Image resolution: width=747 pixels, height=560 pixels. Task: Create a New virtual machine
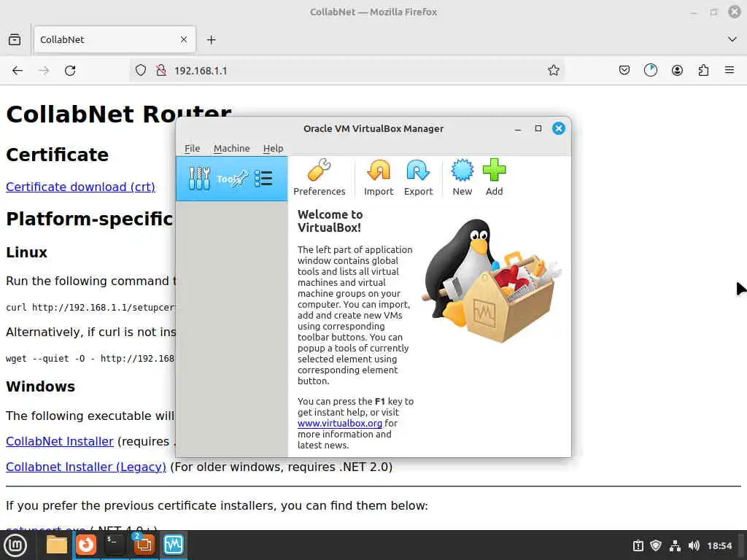tap(462, 177)
